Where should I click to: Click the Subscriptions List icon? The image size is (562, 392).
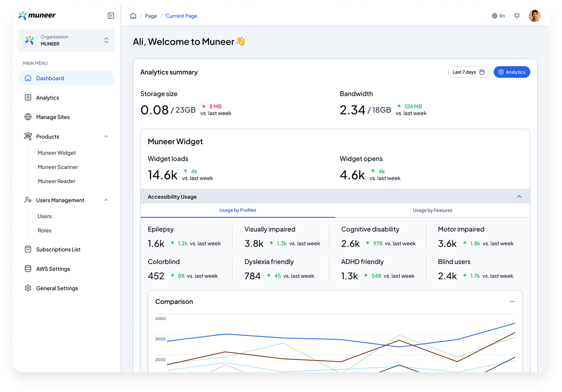coord(27,249)
